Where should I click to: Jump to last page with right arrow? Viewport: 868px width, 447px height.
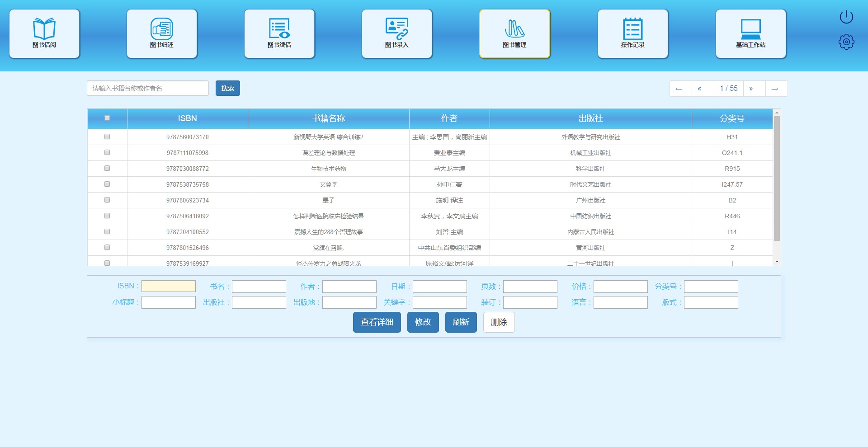pyautogui.click(x=775, y=89)
